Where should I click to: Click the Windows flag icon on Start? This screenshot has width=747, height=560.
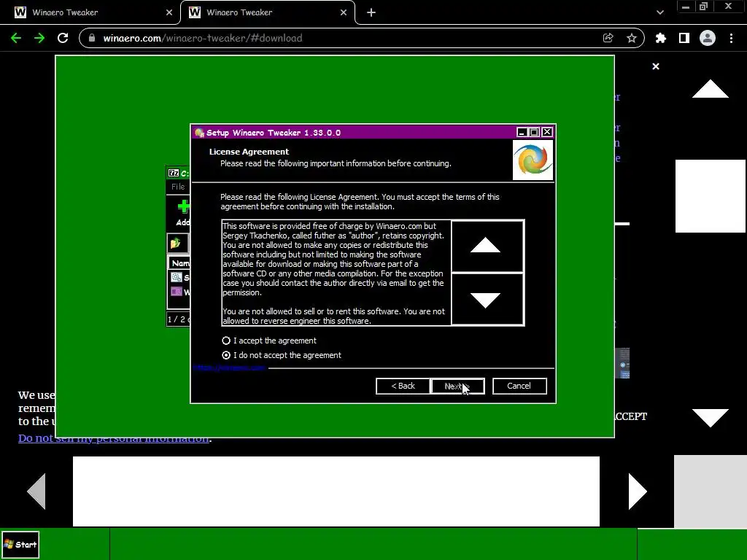tap(9, 544)
